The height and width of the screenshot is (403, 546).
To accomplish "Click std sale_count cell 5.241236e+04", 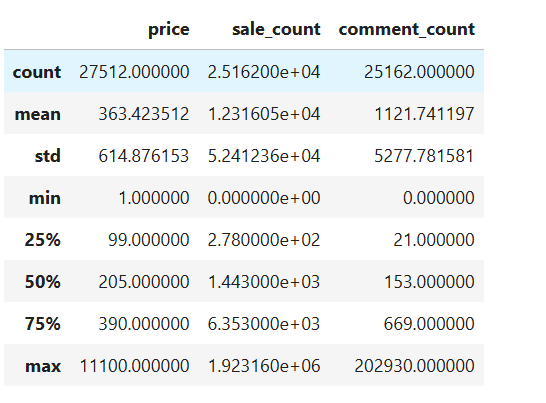I will pyautogui.click(x=264, y=156).
